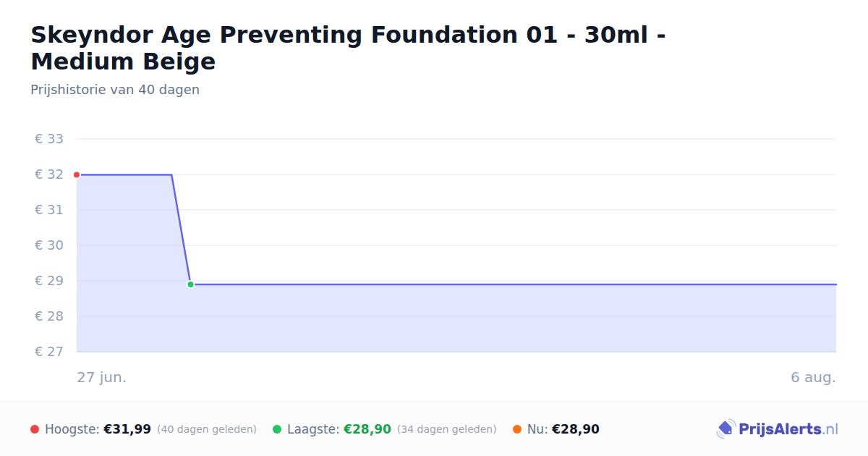Click the 34 dagen geleden note
The height and width of the screenshot is (456, 868).
(447, 429)
